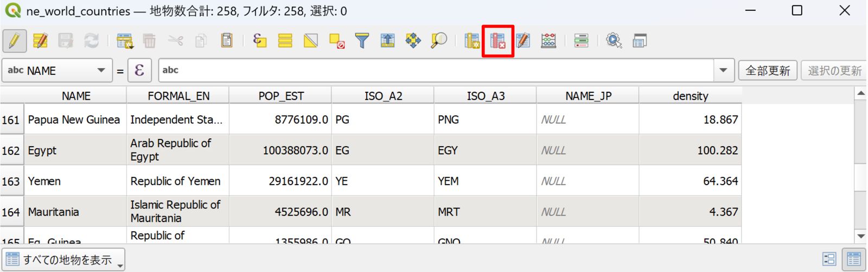Viewport: 868px width, 272px height.
Task: Delete field icon
Action: click(498, 41)
